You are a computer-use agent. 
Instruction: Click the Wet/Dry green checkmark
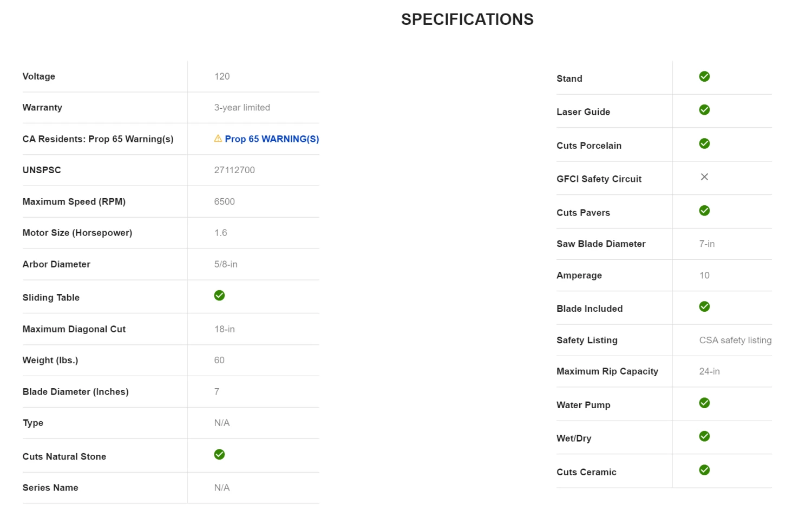[x=704, y=437]
